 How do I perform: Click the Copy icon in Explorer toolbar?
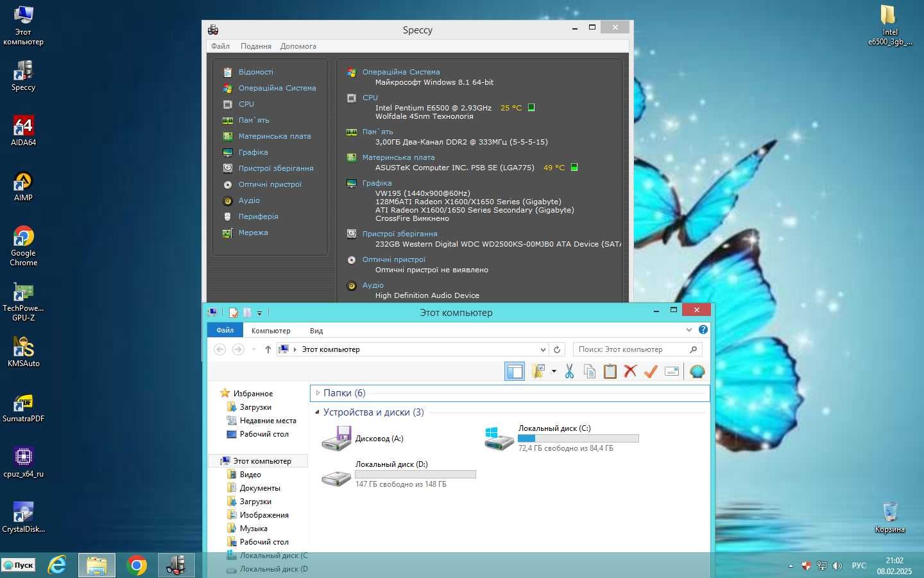590,371
